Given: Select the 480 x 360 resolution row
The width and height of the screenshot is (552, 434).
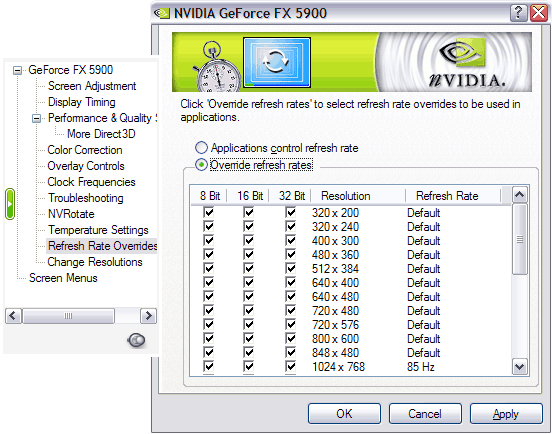Looking at the screenshot, I should tap(351, 254).
